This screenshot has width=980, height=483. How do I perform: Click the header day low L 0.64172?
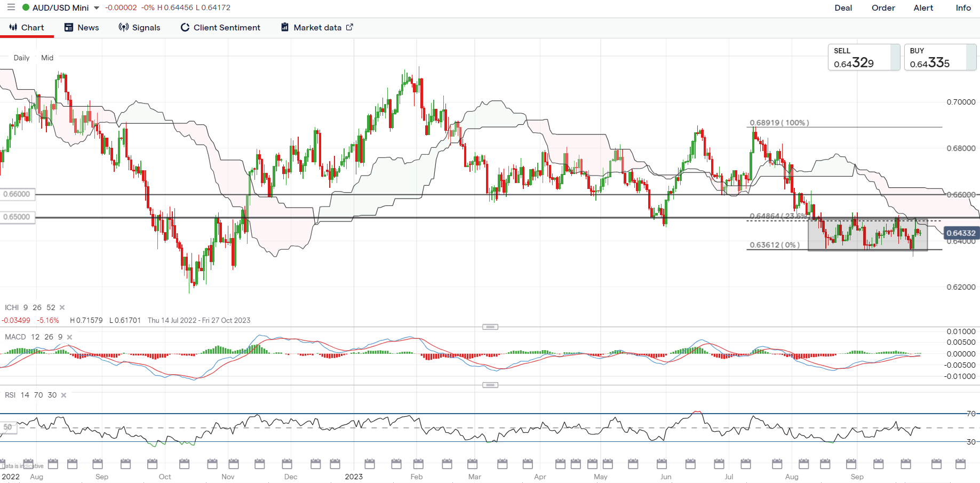(213, 8)
